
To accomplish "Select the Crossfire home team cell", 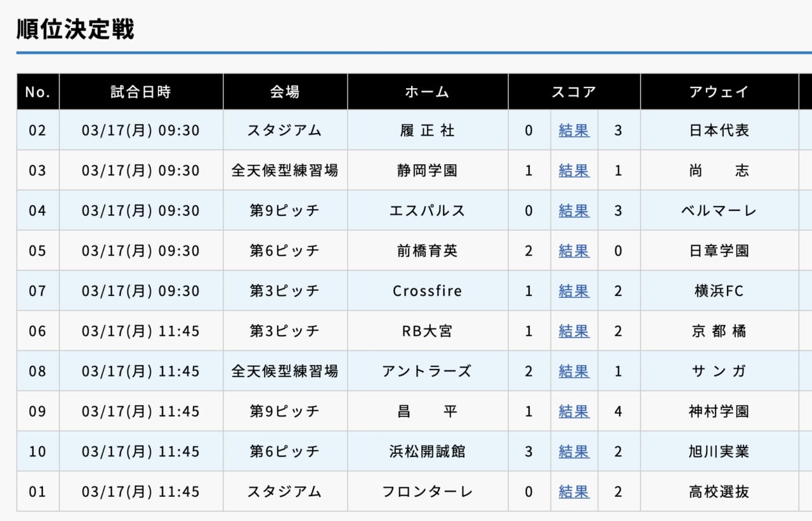I will coord(428,291).
